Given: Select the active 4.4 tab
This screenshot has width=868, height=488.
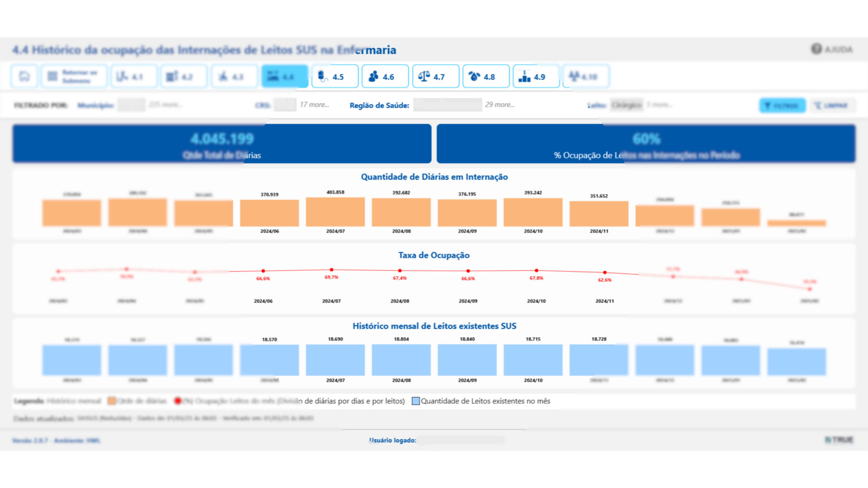Looking at the screenshot, I should 284,76.
